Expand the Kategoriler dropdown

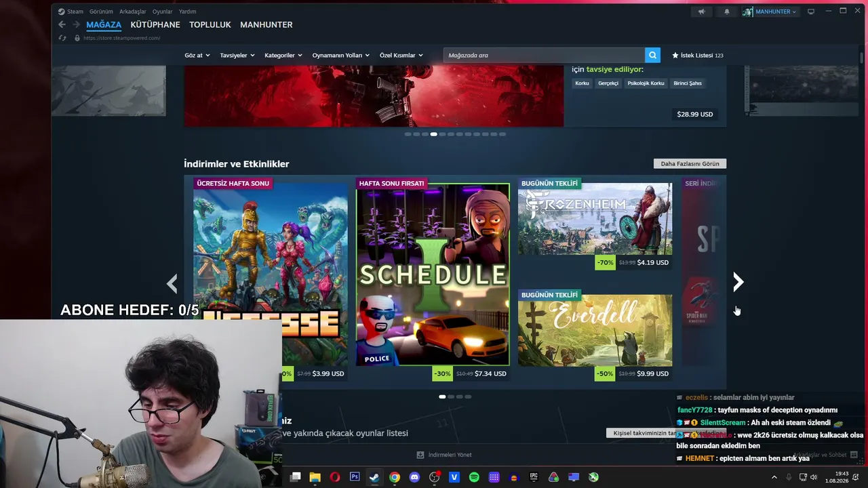coord(283,56)
